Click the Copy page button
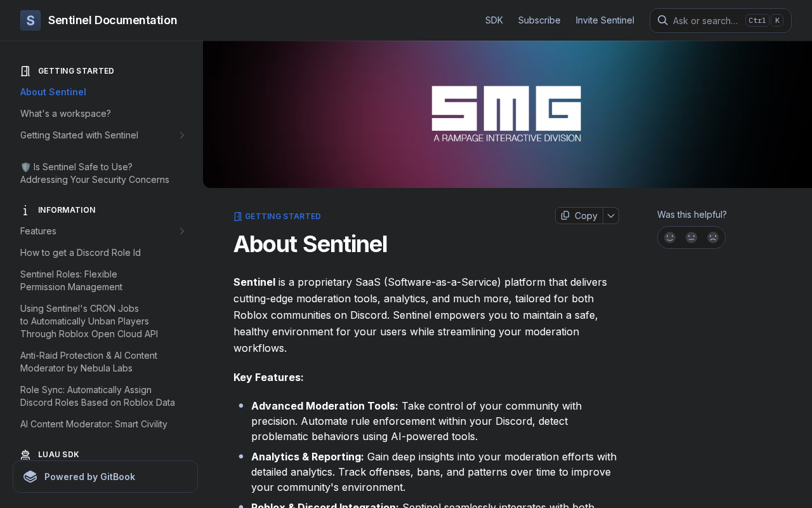The image size is (812, 508). coord(579,216)
